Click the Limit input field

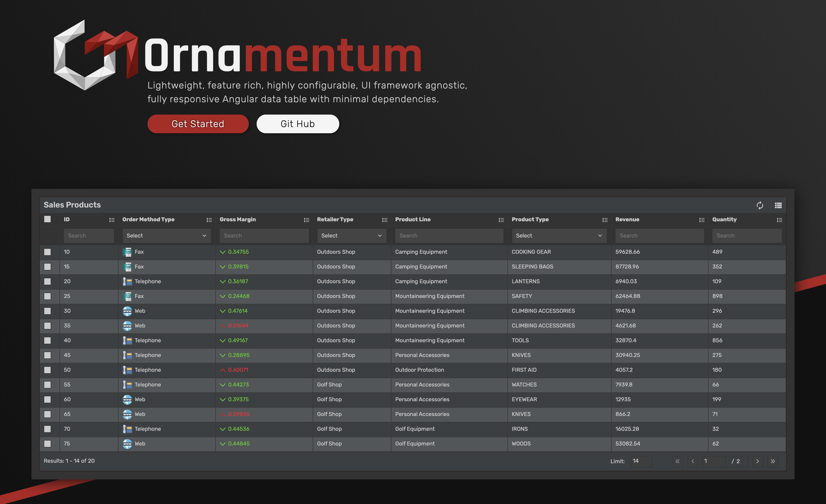[641, 461]
